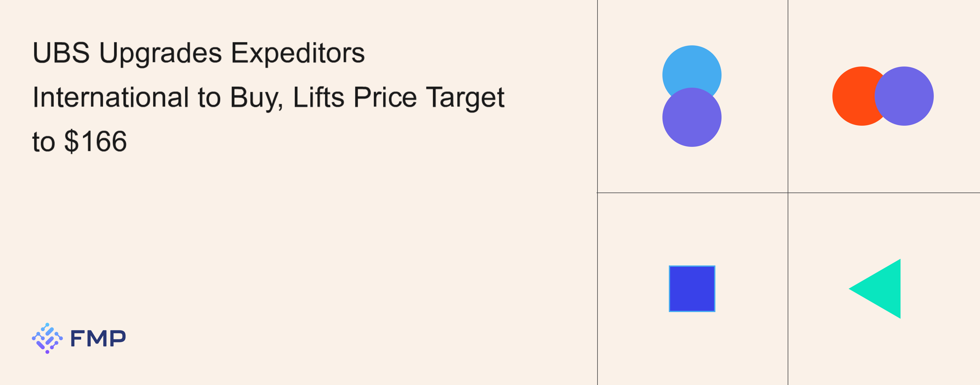
Task: Click the intersection of the grid divider lines
Action: (788, 193)
